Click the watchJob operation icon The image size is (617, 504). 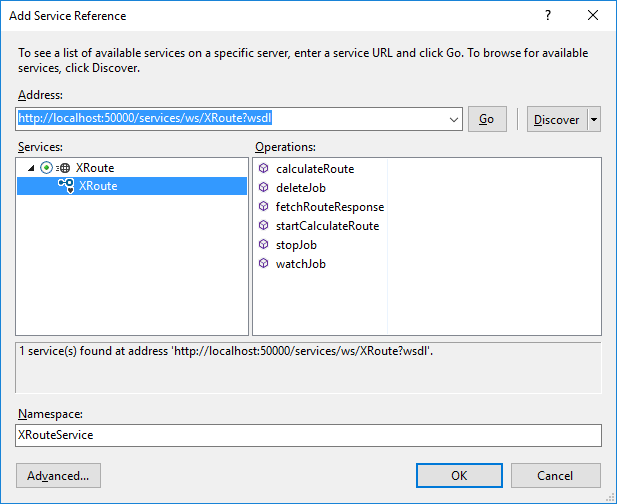(263, 264)
